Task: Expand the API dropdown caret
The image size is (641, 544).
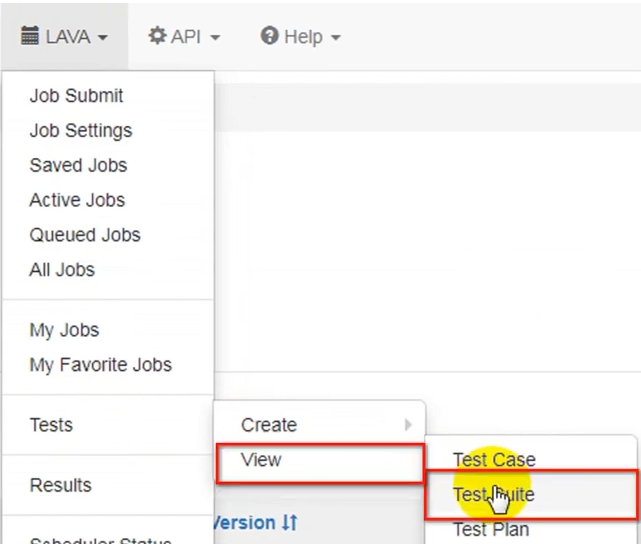Action: pyautogui.click(x=215, y=38)
